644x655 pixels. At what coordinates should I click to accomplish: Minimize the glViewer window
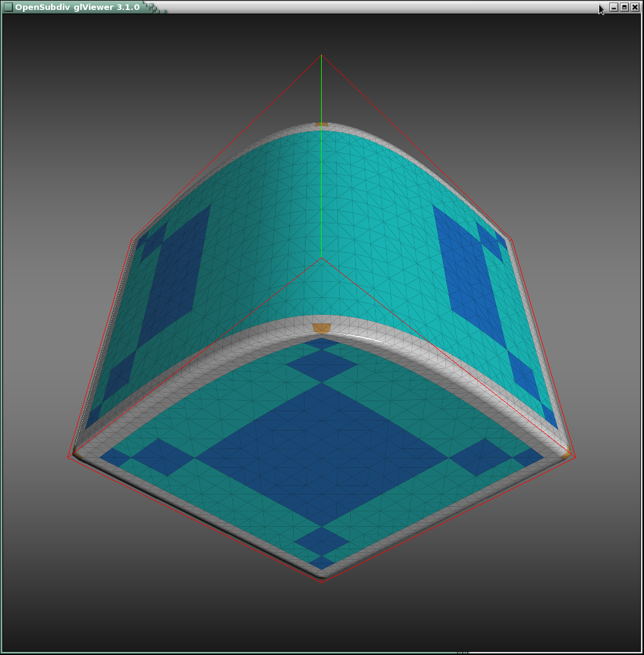tap(614, 7)
